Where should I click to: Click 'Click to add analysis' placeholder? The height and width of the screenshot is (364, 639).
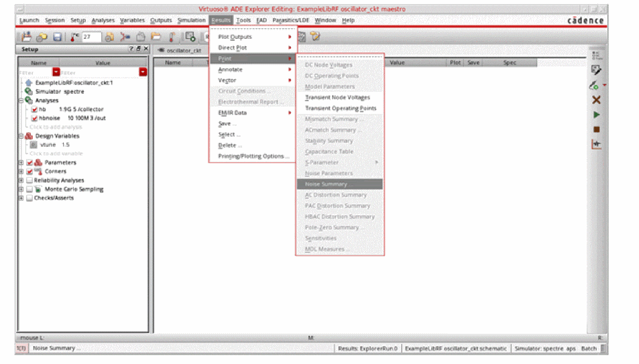tap(56, 127)
